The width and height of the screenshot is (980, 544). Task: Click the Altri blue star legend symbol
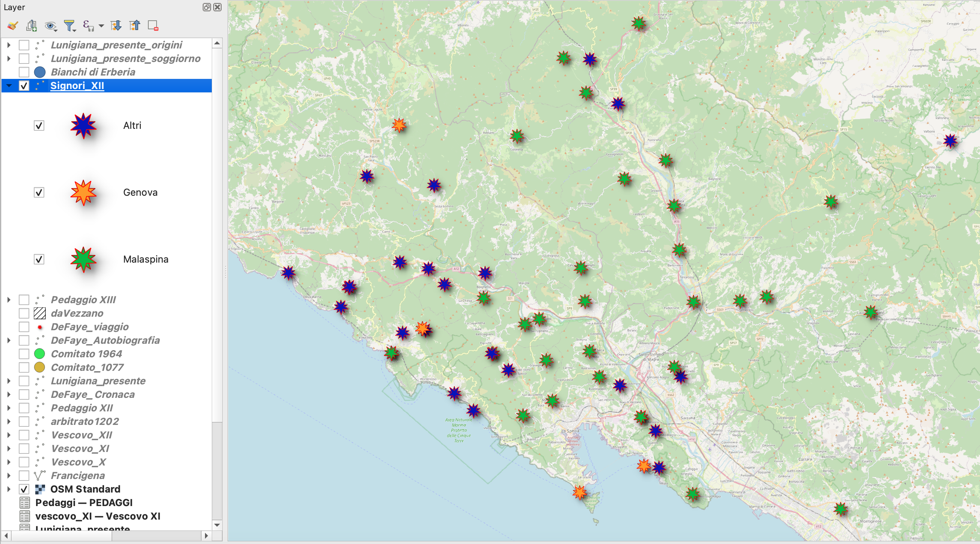[x=83, y=125]
